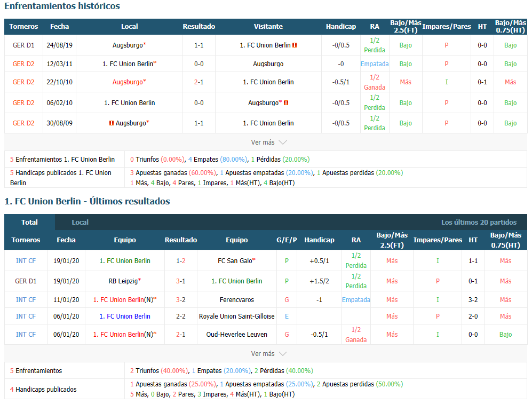Click Augsburgo local team on 24/08/19
Viewport: 532px width, 404px height.
(x=128, y=45)
